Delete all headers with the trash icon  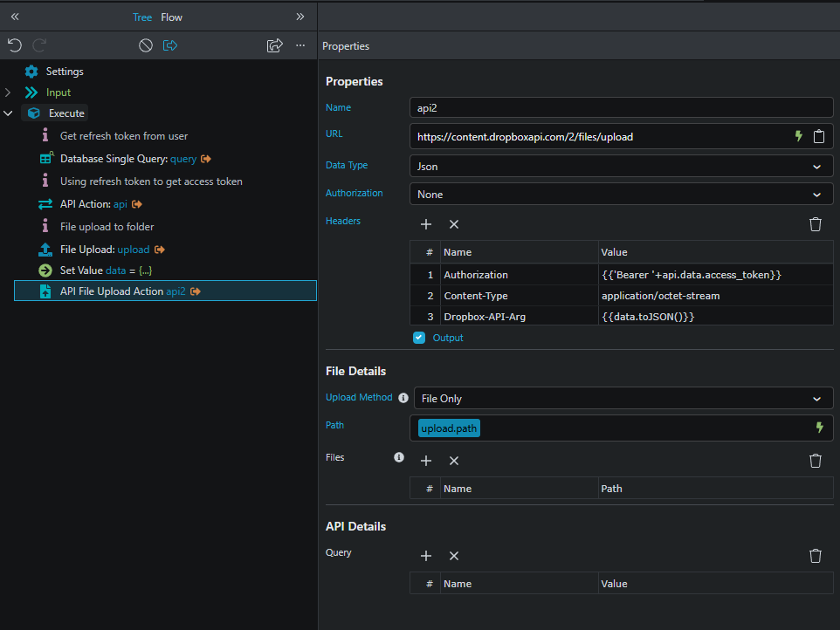816,224
